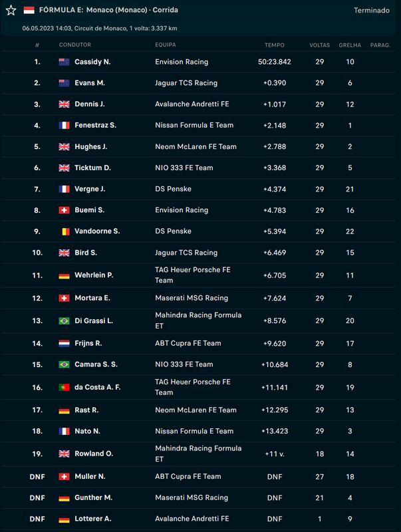Click grid position 22 in Vandoorne's row
This screenshot has width=401, height=532.
point(350,231)
